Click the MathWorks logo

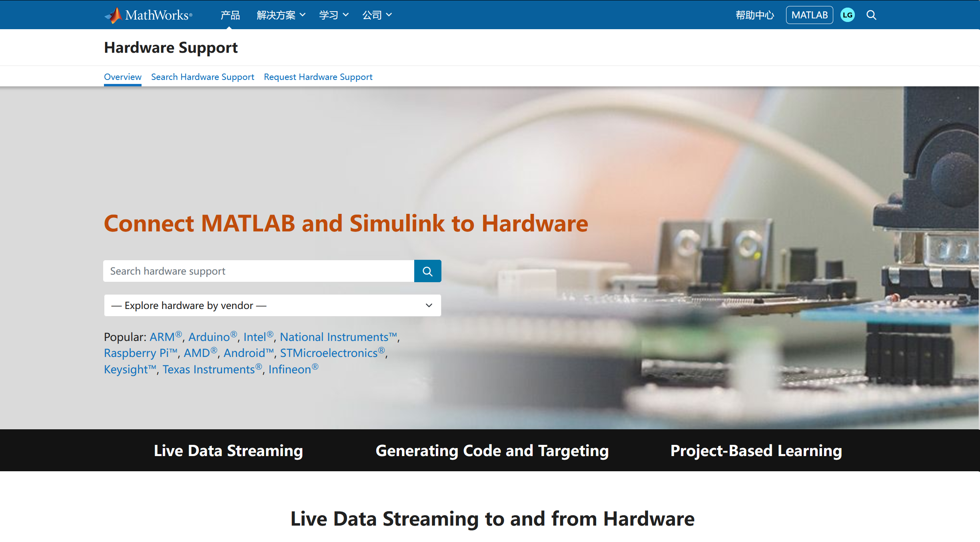click(148, 15)
